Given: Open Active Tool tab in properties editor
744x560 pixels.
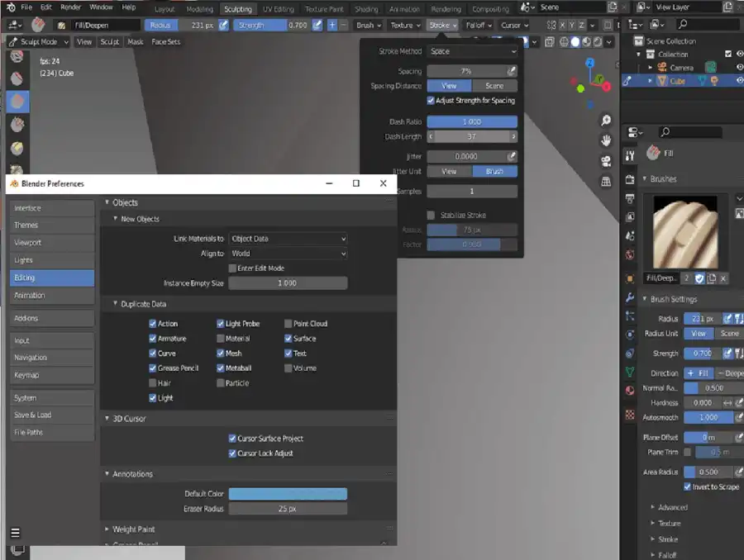Looking at the screenshot, I should click(x=630, y=154).
